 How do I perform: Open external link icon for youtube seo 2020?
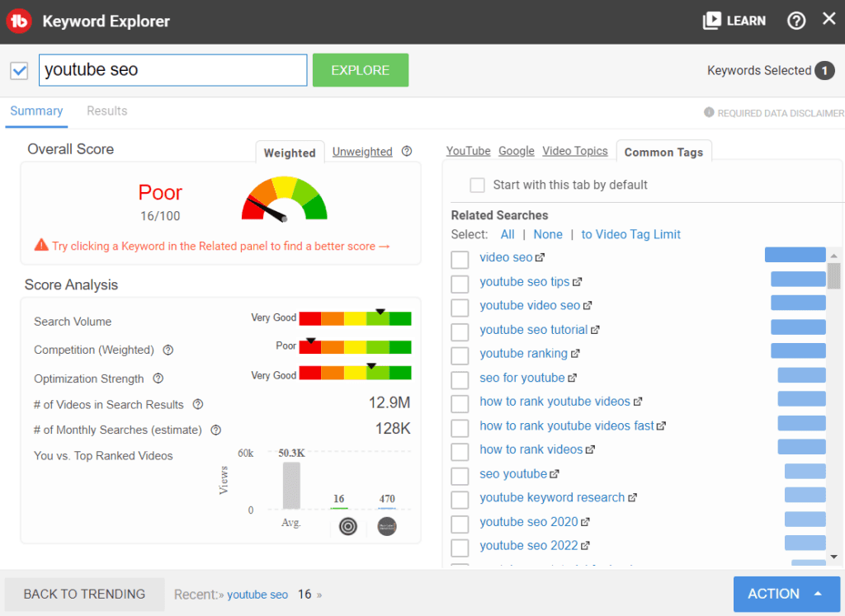[x=585, y=522]
